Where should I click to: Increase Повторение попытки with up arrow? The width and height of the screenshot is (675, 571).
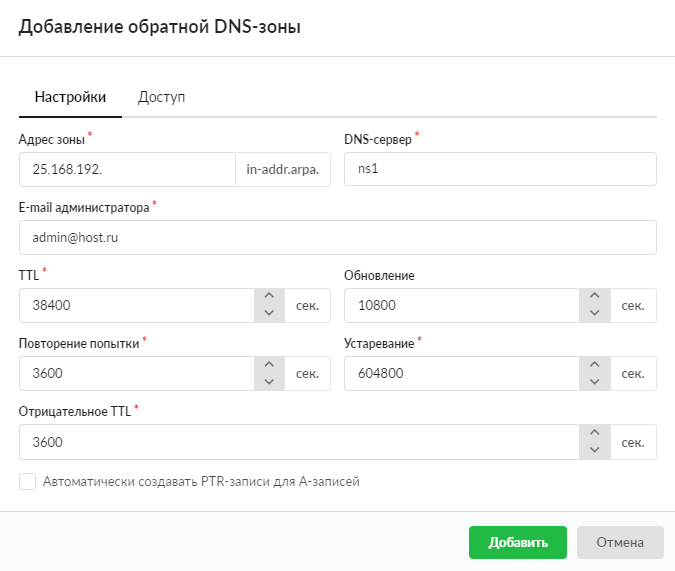pos(268,365)
